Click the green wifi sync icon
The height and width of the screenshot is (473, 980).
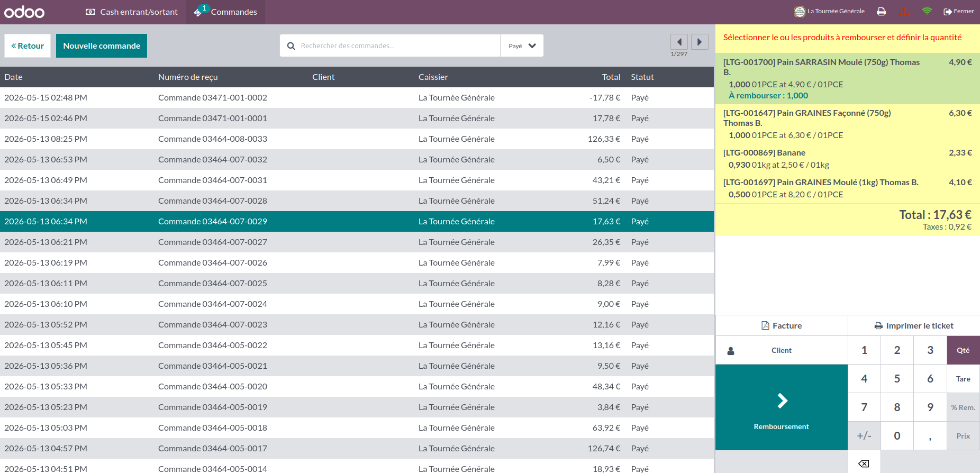pyautogui.click(x=927, y=11)
